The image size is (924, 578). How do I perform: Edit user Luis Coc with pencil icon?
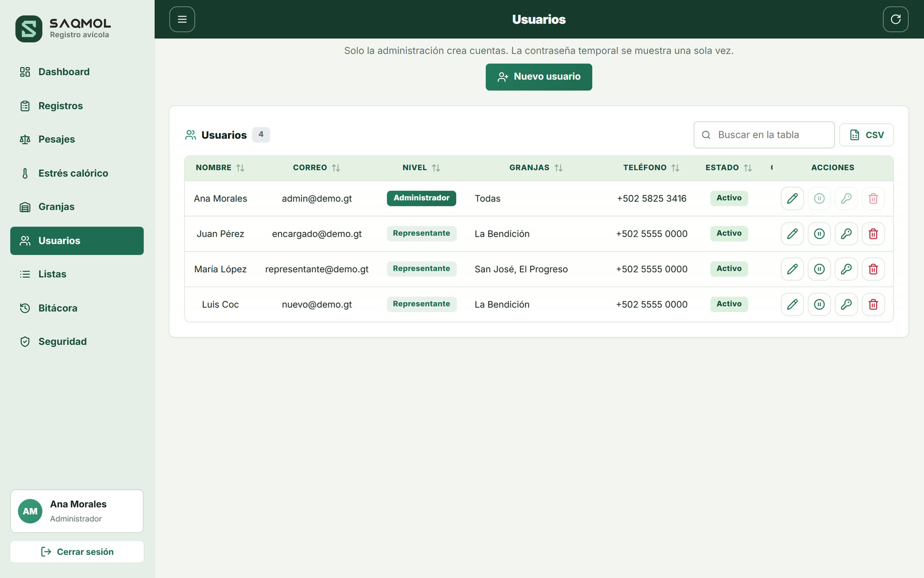[x=792, y=304]
